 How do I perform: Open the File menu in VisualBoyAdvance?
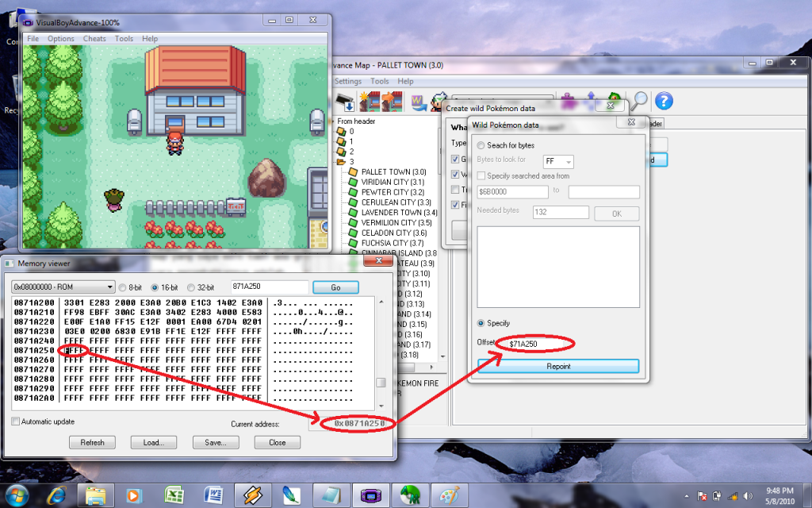33,38
